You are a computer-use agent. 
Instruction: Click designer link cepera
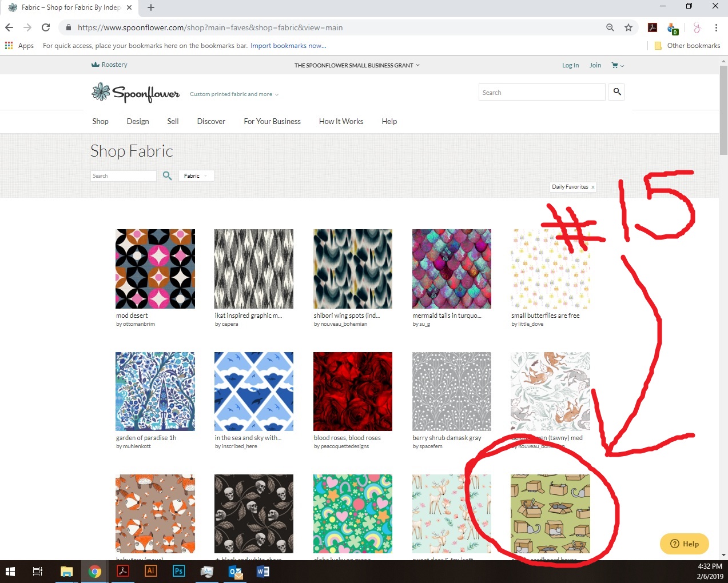click(x=230, y=324)
